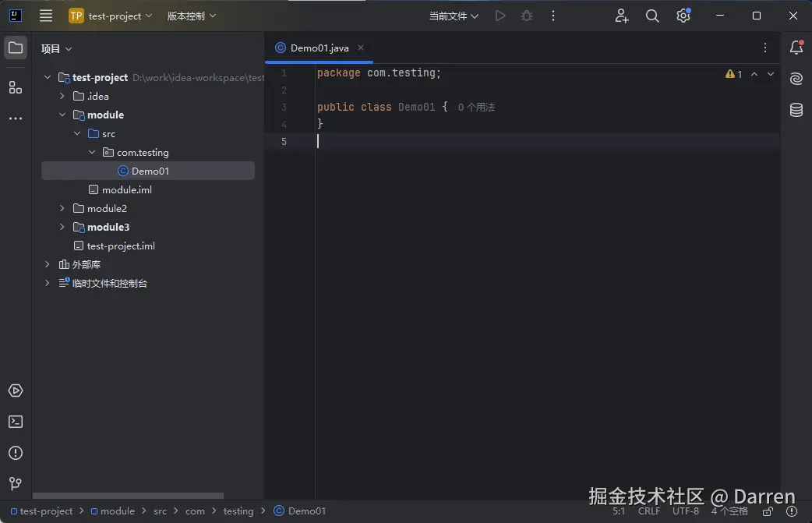This screenshot has width=812, height=523.
Task: Click the IntelliJ IDEA logo icon
Action: [x=16, y=16]
